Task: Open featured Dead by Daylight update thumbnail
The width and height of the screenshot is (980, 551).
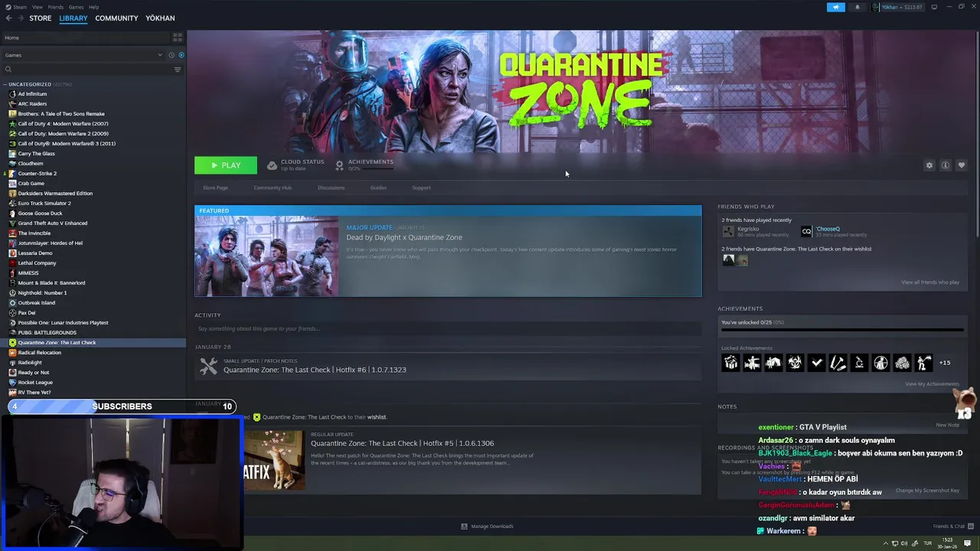Action: [x=266, y=256]
